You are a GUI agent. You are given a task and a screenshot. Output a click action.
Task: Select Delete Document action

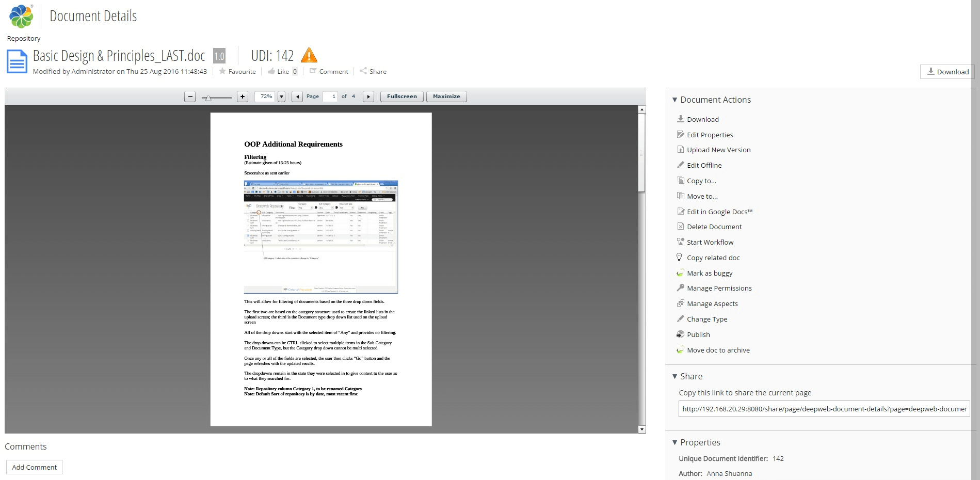tap(714, 227)
